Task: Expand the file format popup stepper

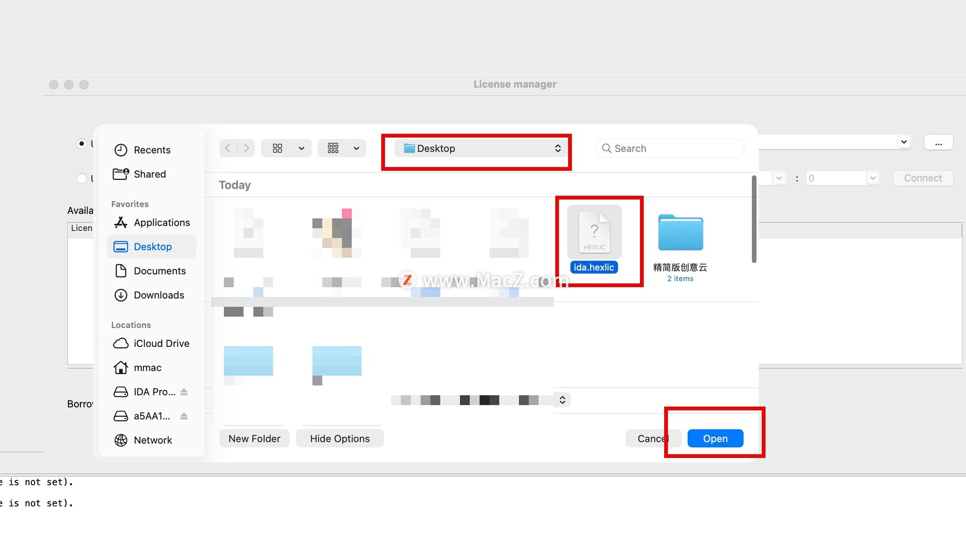Action: (x=562, y=400)
